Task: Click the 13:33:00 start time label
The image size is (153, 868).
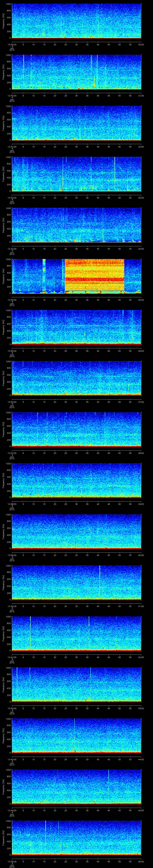Action: [x=12, y=249]
